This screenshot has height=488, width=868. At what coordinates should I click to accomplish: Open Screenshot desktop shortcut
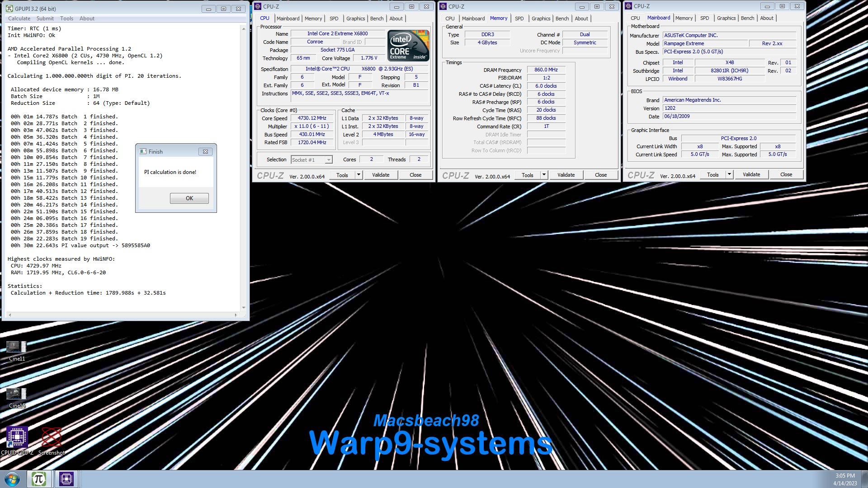(x=52, y=441)
